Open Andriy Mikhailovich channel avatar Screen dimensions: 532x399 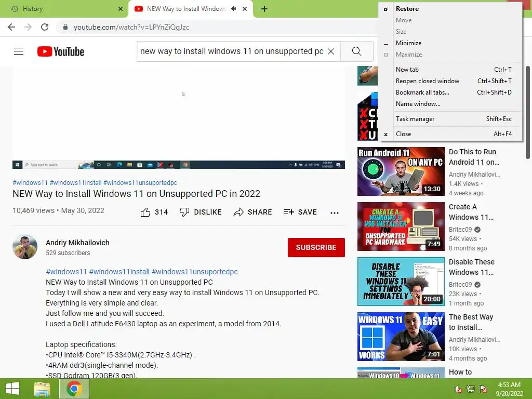[x=25, y=247]
